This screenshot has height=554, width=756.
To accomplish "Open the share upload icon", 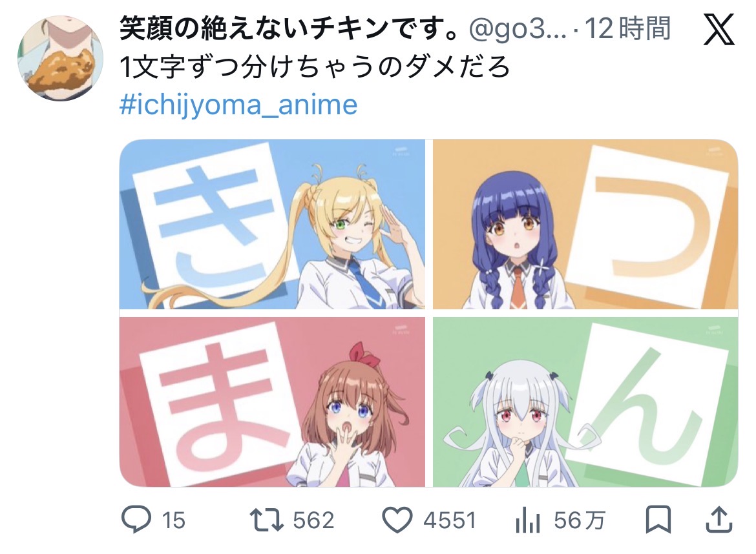I will [719, 520].
